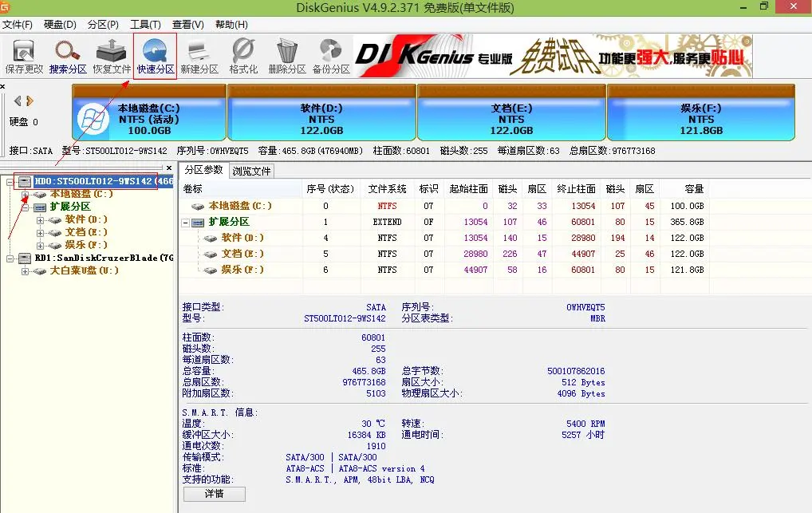Select 扩展分区 in the disk tree

70,207
